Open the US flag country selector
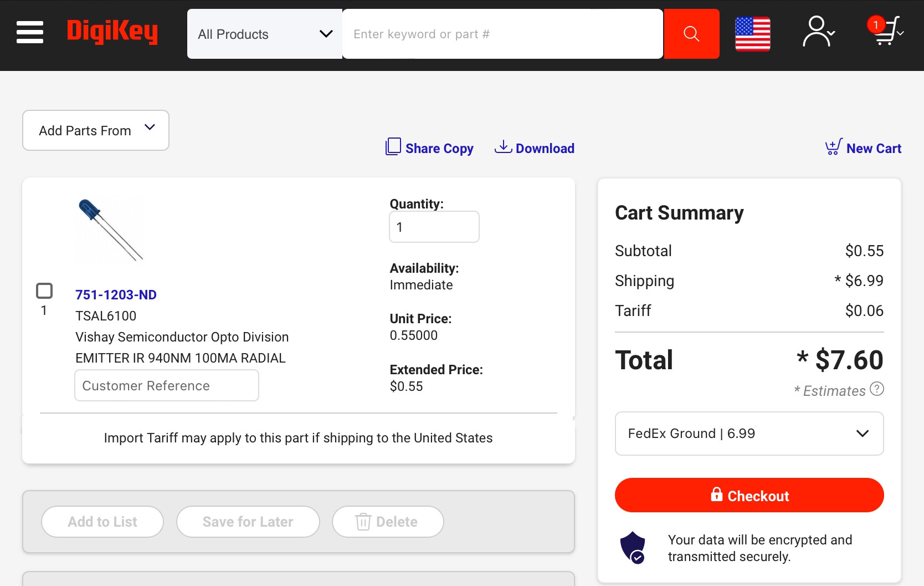Screen dimensions: 924x586 pyautogui.click(x=752, y=34)
